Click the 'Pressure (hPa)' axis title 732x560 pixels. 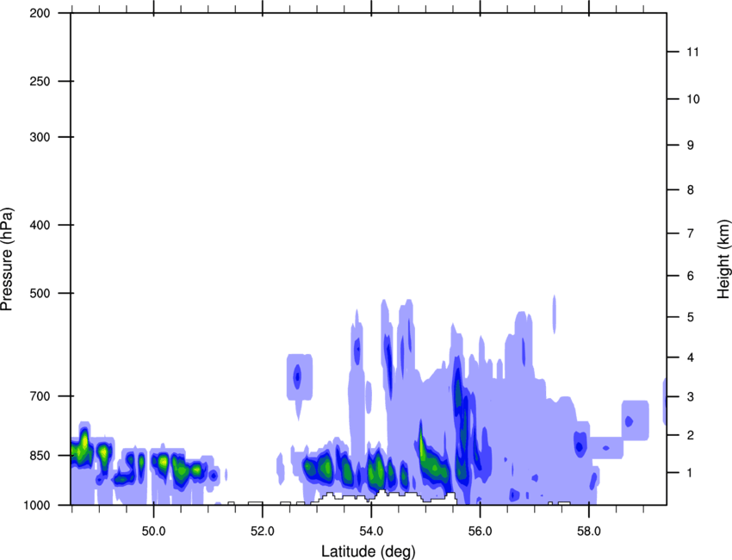pyautogui.click(x=7, y=258)
